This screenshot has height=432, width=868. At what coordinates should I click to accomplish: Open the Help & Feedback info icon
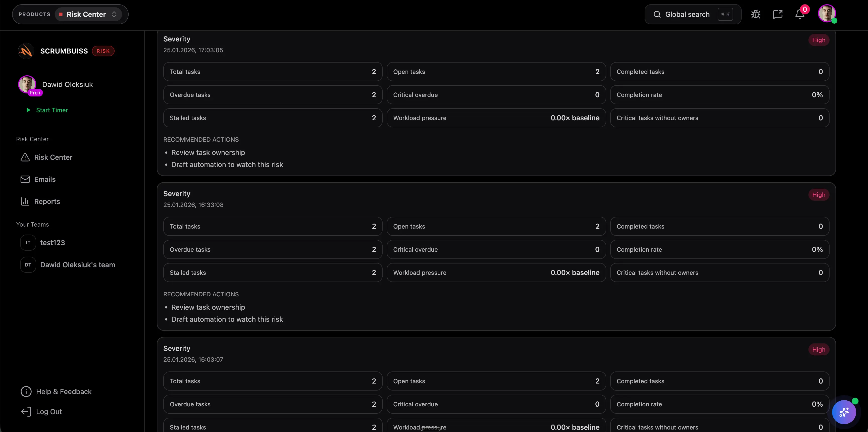point(26,392)
